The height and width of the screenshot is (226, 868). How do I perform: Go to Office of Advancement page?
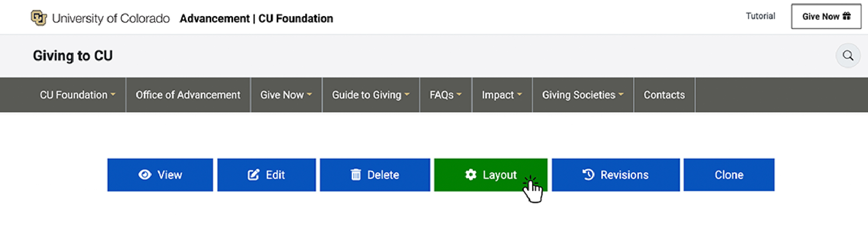coord(187,95)
